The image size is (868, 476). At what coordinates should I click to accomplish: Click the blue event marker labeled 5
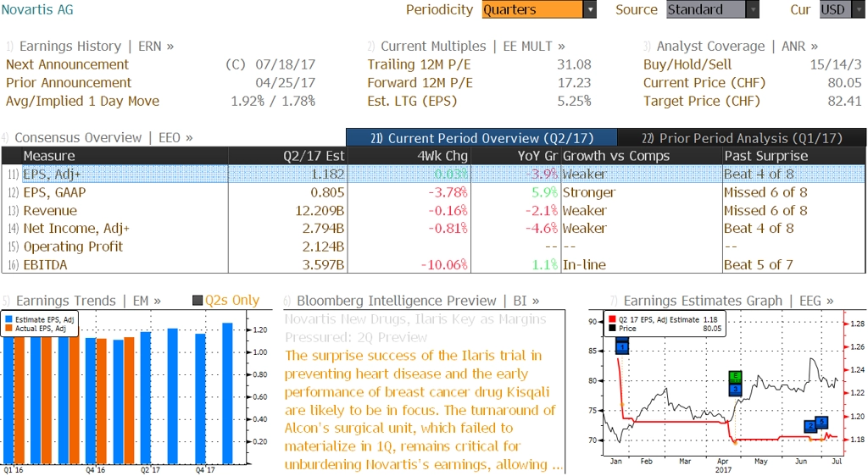pos(821,422)
